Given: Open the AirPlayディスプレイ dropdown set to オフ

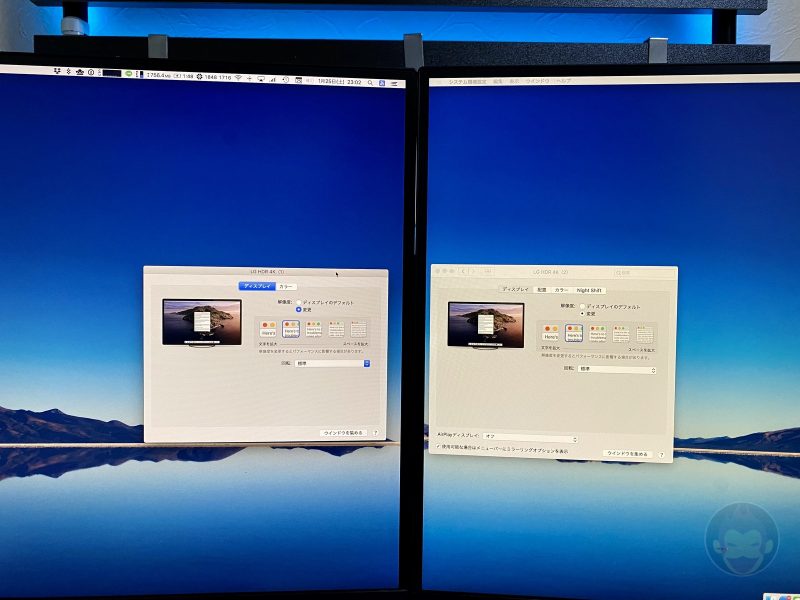Looking at the screenshot, I should [x=530, y=438].
